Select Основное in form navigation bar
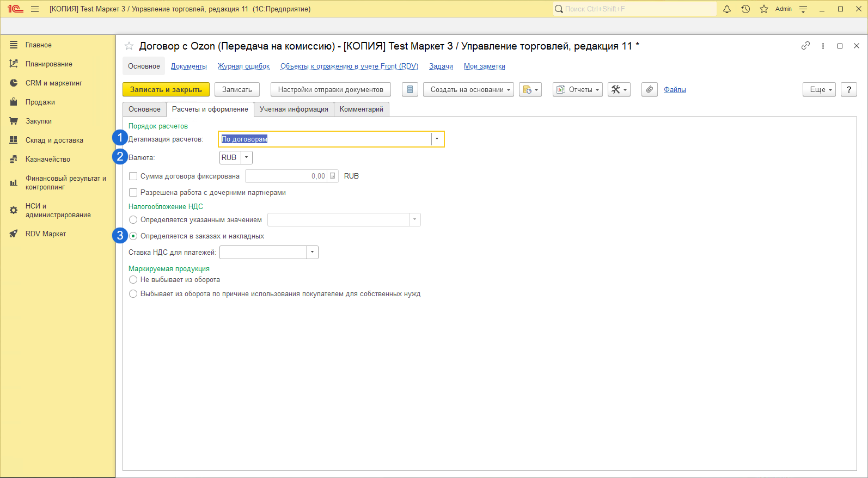The width and height of the screenshot is (868, 478). pyautogui.click(x=144, y=66)
